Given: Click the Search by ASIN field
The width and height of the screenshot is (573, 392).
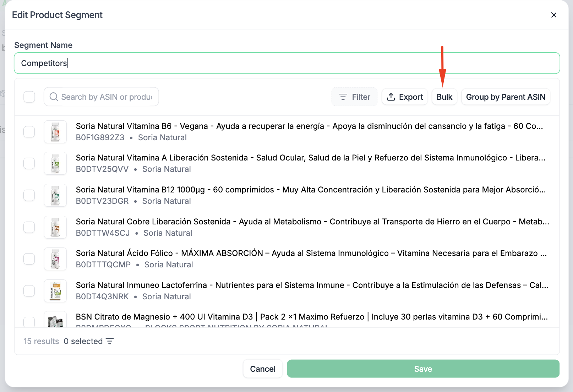Looking at the screenshot, I should point(107,97).
